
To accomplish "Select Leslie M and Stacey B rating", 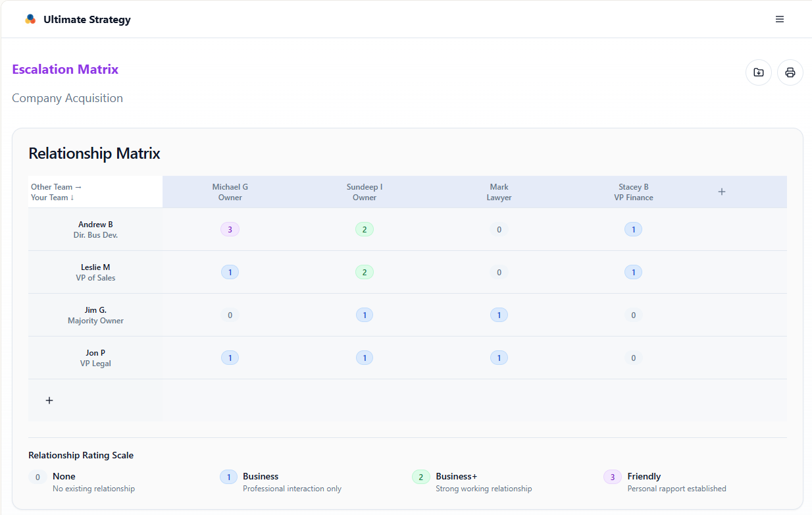I will click(633, 273).
